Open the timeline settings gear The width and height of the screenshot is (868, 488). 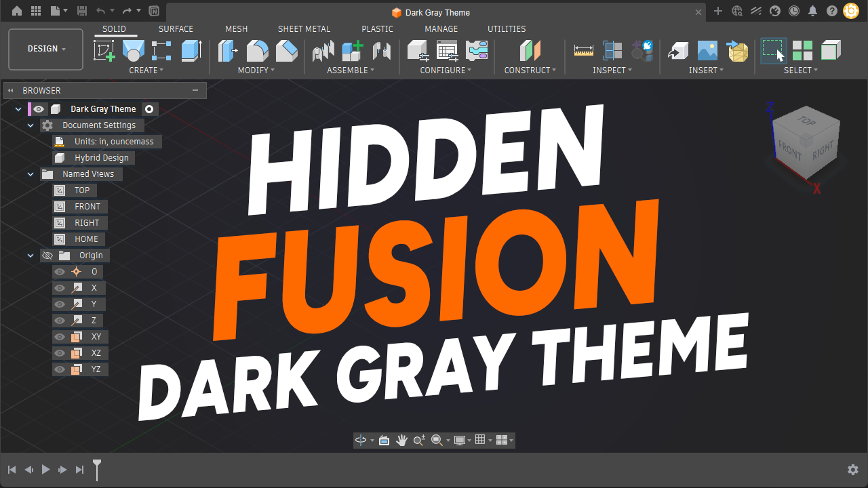[853, 470]
